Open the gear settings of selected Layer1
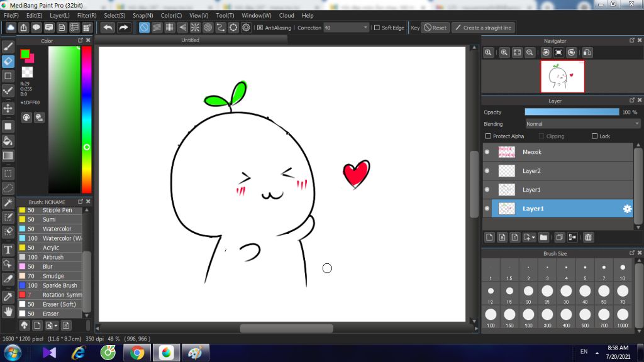This screenshot has height=362, width=644. click(626, 209)
